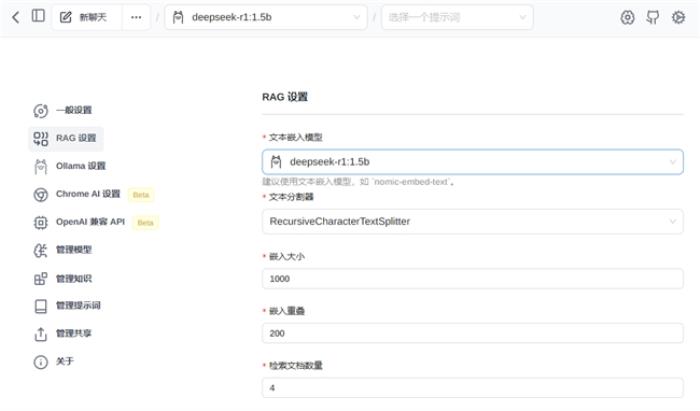The height and width of the screenshot is (411, 700).
Task: Click the Beta badge next to Chrome AI
Action: (141, 195)
